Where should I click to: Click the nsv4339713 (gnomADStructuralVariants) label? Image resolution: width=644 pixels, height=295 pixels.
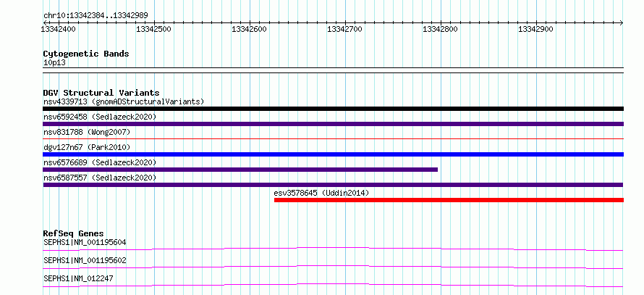pyautogui.click(x=124, y=101)
